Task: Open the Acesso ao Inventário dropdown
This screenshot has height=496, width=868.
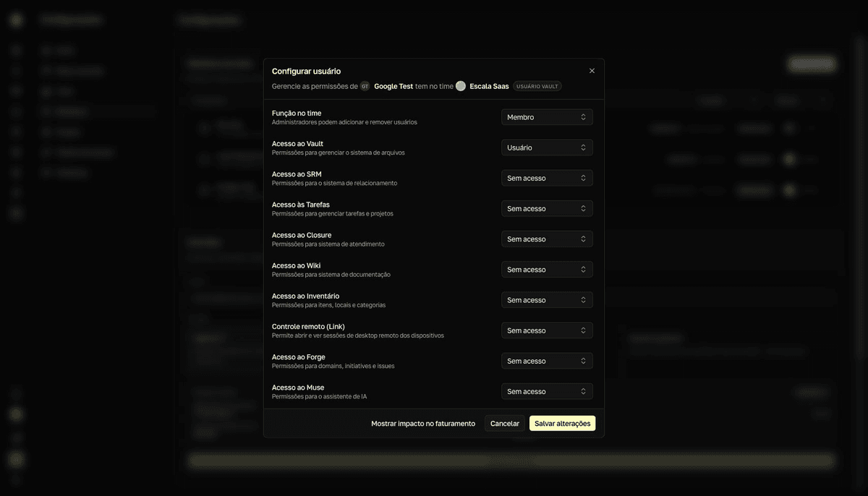Action: [x=547, y=300]
